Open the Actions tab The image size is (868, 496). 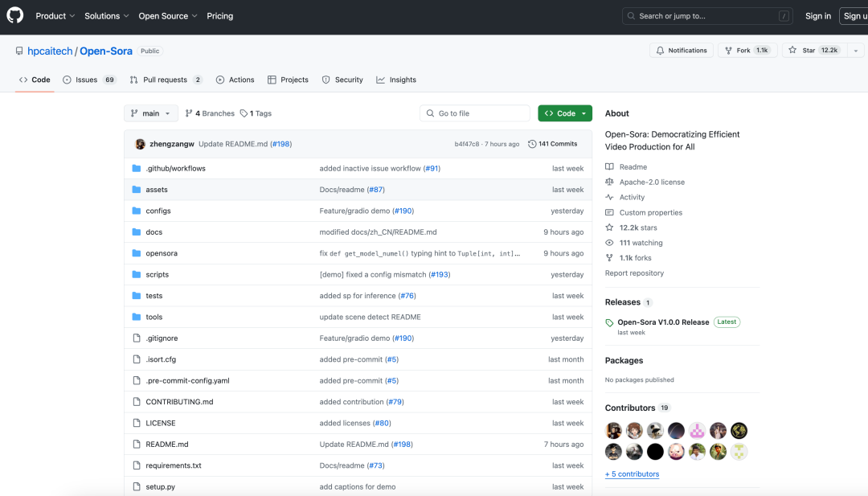click(x=235, y=80)
